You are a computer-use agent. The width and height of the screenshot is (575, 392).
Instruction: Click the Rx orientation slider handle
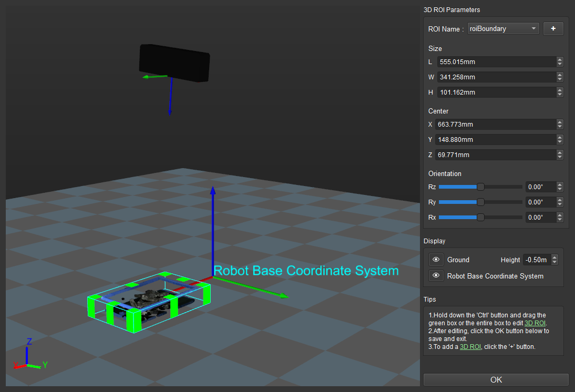tap(480, 217)
